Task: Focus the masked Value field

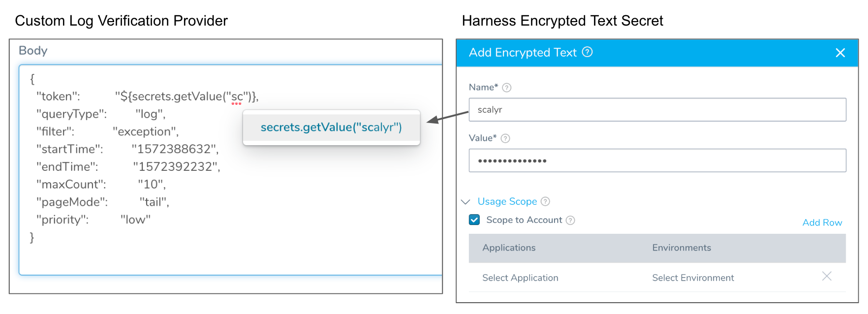Action: click(x=657, y=160)
